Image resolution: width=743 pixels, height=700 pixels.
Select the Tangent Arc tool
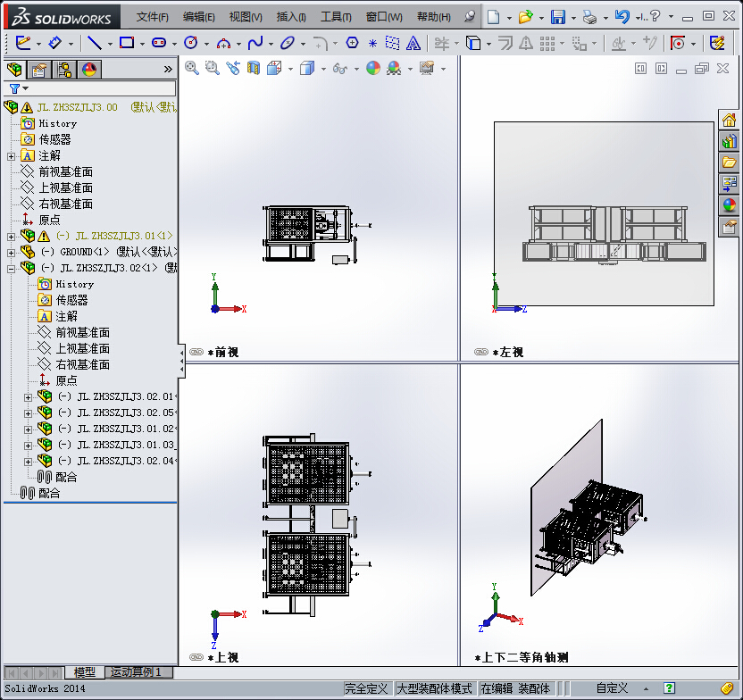coord(223,43)
